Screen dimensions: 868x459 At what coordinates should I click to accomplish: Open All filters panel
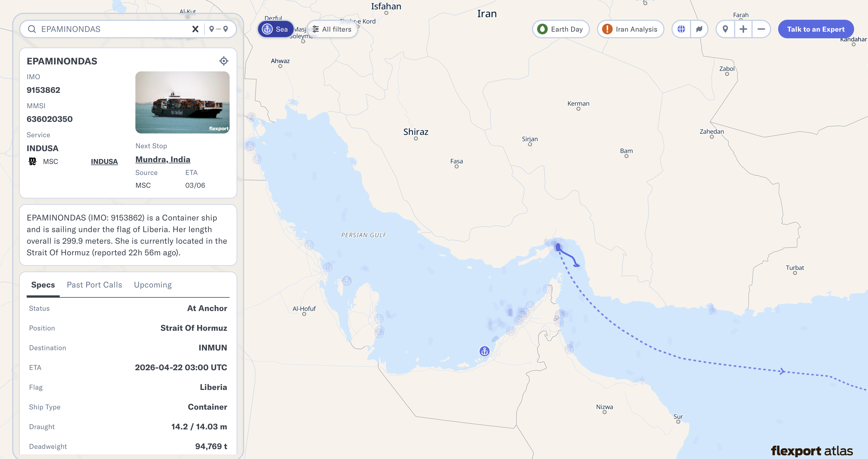click(332, 29)
